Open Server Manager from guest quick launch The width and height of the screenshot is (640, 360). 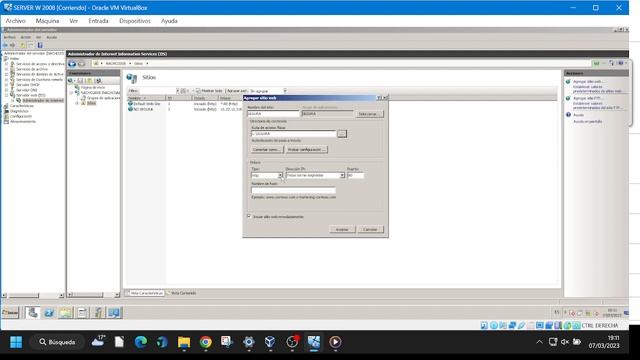point(33,313)
